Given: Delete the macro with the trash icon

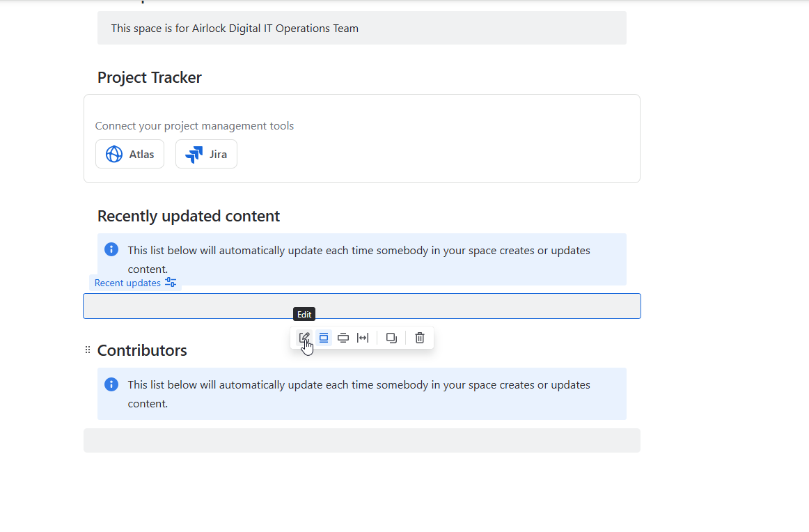Looking at the screenshot, I should coord(420,338).
